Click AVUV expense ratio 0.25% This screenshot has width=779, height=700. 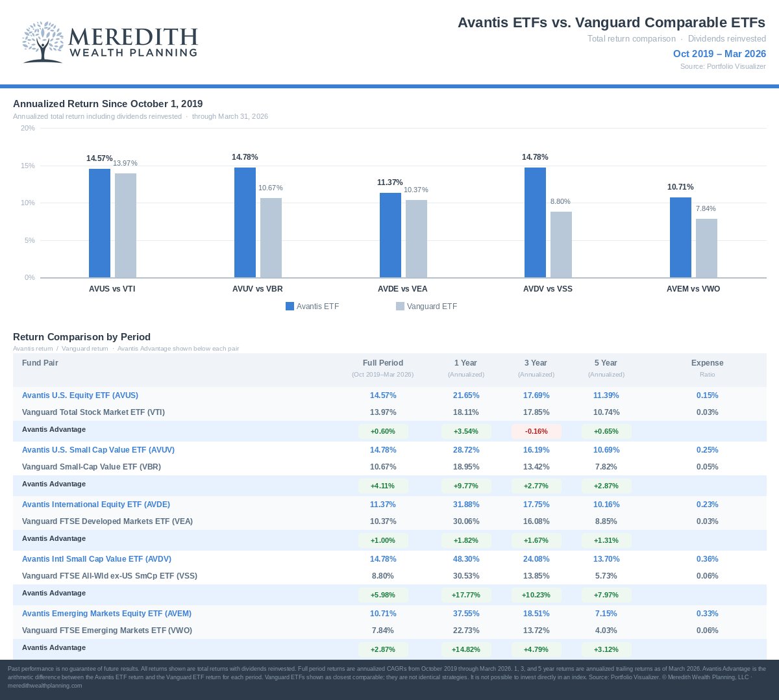click(x=708, y=450)
